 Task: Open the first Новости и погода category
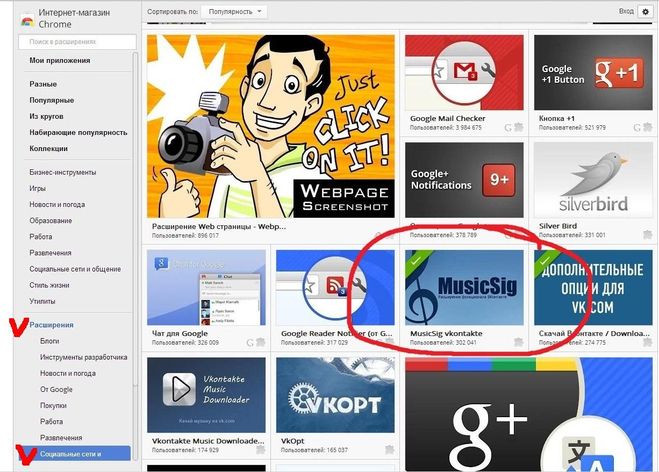coord(57,204)
